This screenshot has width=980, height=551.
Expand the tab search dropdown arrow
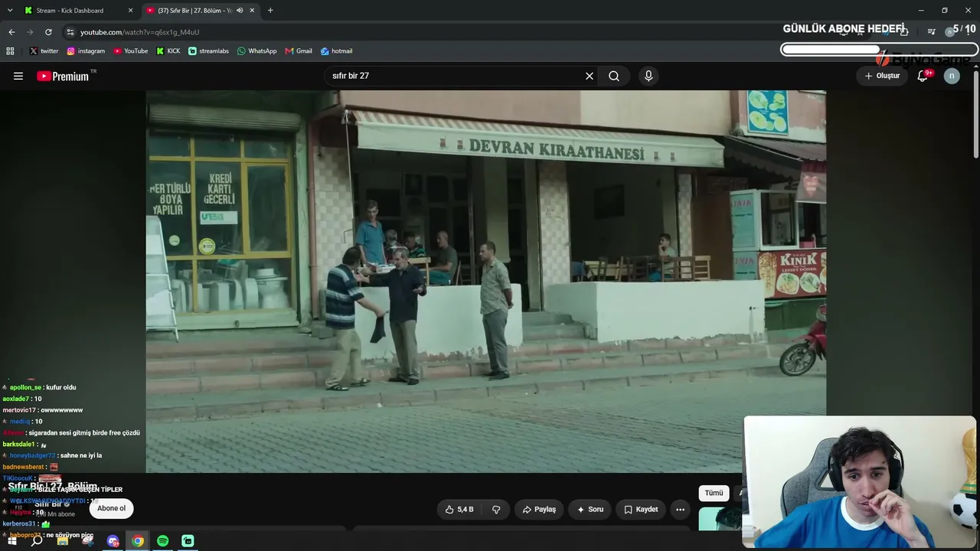[x=10, y=11]
